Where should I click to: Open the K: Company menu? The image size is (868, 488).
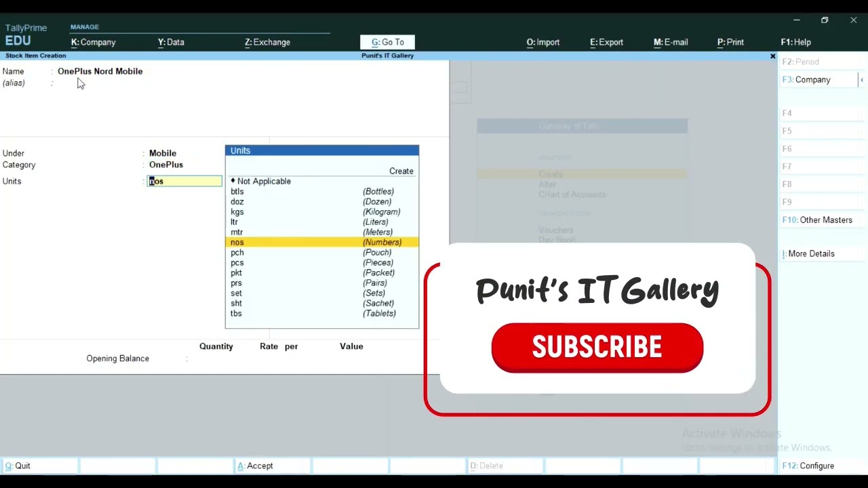[94, 42]
